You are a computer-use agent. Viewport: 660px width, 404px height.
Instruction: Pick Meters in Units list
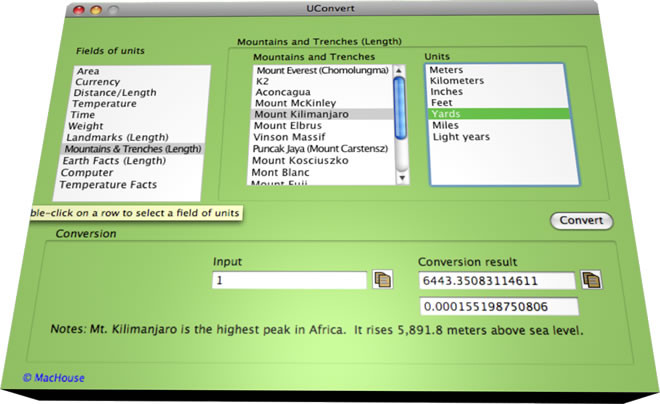coord(495,70)
